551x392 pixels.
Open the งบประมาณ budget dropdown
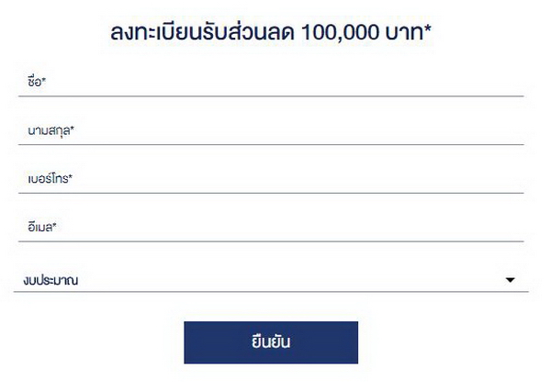coord(271,279)
